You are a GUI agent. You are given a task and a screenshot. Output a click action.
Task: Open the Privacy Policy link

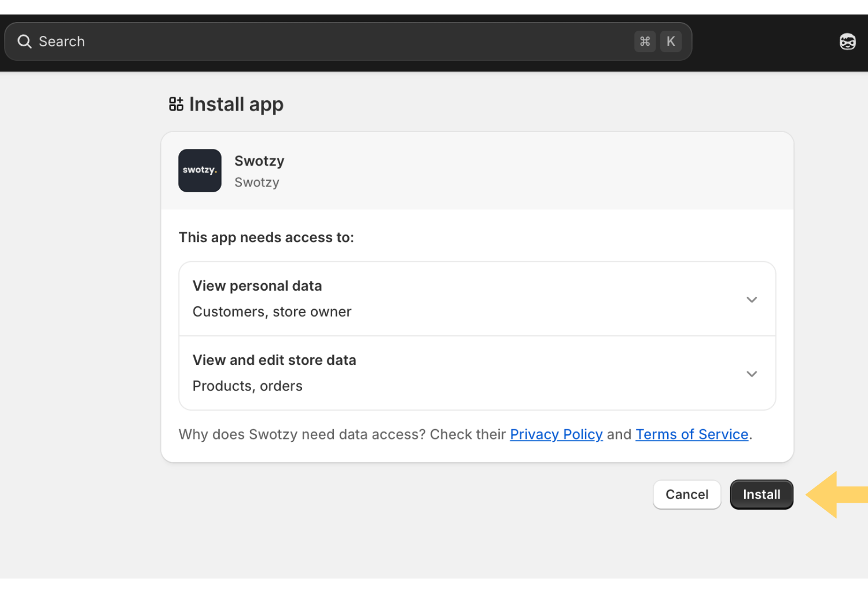point(556,434)
